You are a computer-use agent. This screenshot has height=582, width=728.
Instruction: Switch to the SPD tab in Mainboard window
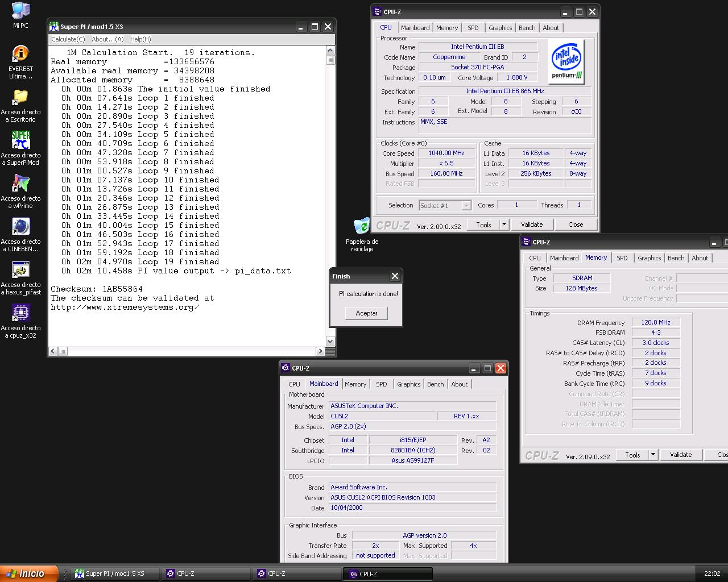pyautogui.click(x=382, y=384)
